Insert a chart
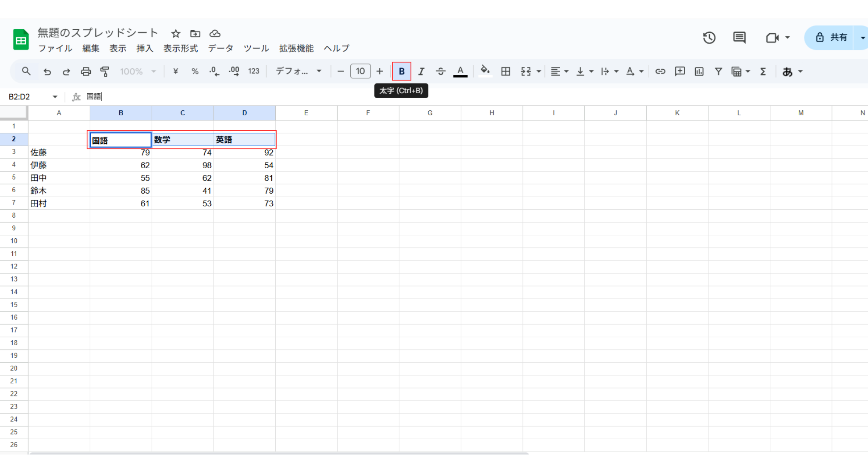Image resolution: width=868 pixels, height=473 pixels. [699, 71]
